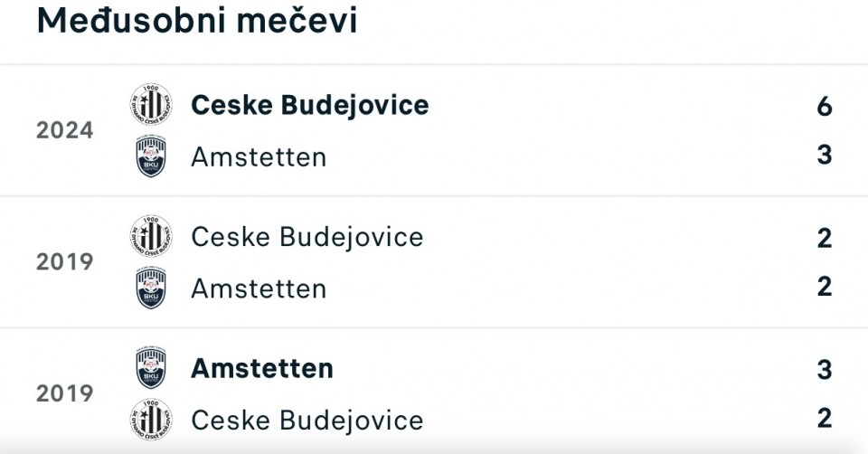This screenshot has width=868, height=454.
Task: Click Amstetten crest in Amstetten's 3-2 win
Action: coord(150,368)
